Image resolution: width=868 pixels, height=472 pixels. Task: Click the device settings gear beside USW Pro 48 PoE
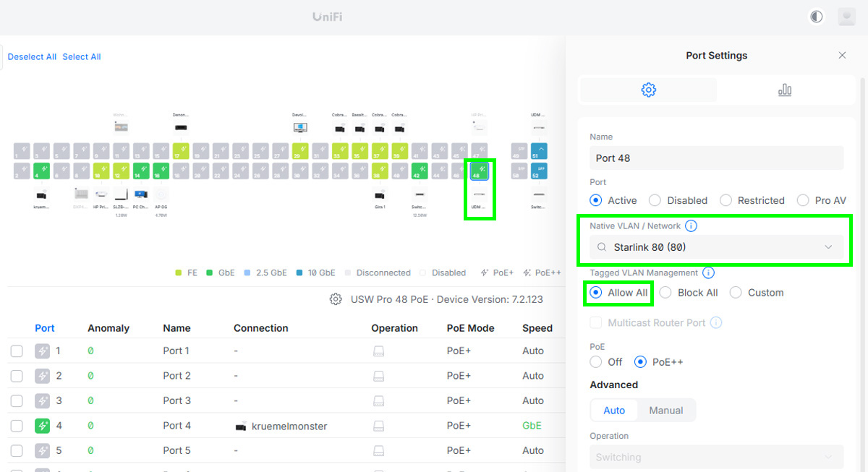tap(336, 299)
